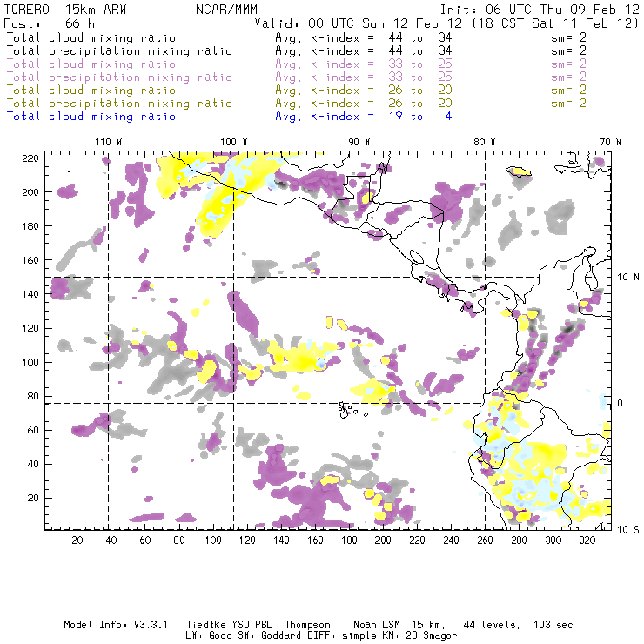
Task: Click the purple 'Total precipitation mixing ratio' legend label
Action: 119,77
